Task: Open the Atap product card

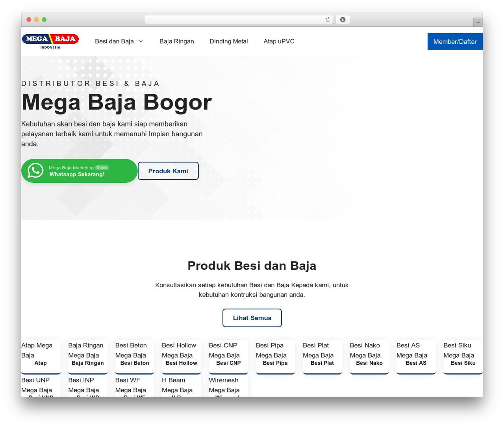Action: pos(41,357)
